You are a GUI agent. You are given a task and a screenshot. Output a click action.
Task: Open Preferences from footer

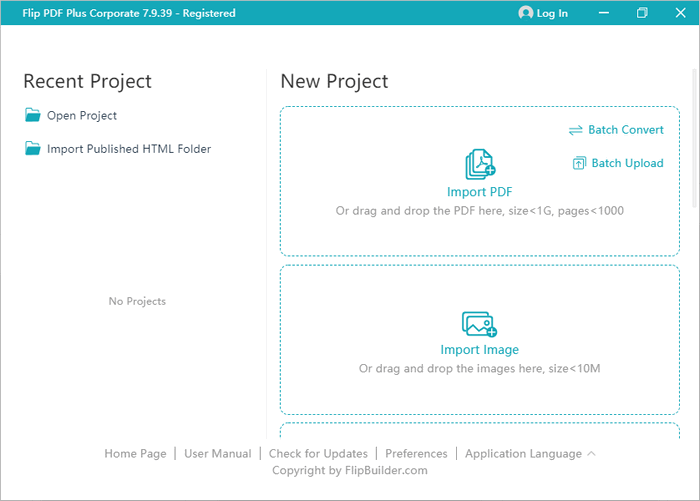tap(416, 454)
